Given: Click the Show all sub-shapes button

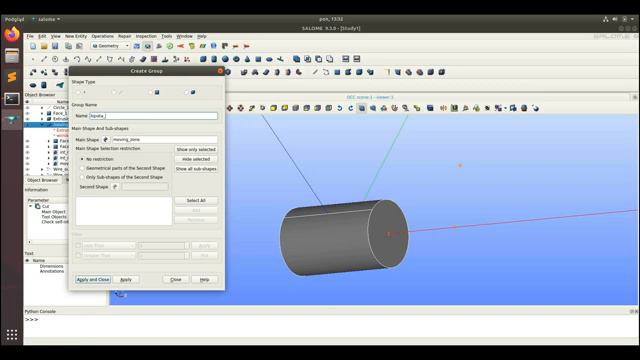Looking at the screenshot, I should point(196,169).
